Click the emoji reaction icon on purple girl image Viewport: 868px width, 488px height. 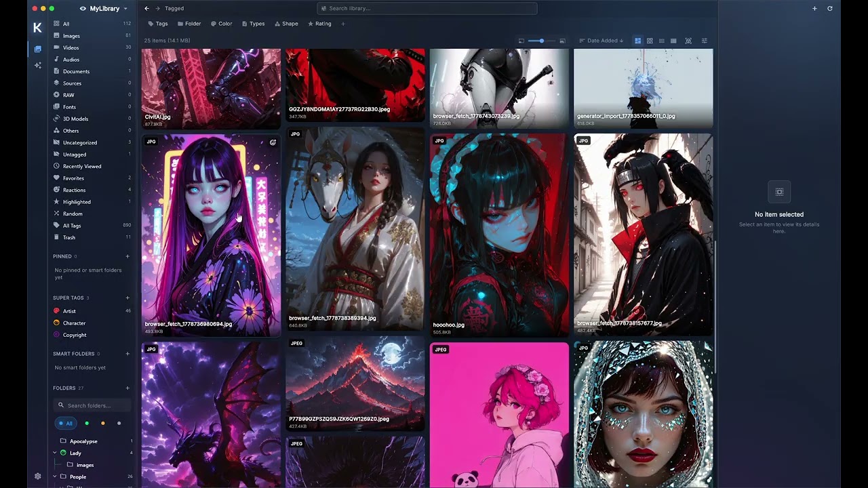273,142
